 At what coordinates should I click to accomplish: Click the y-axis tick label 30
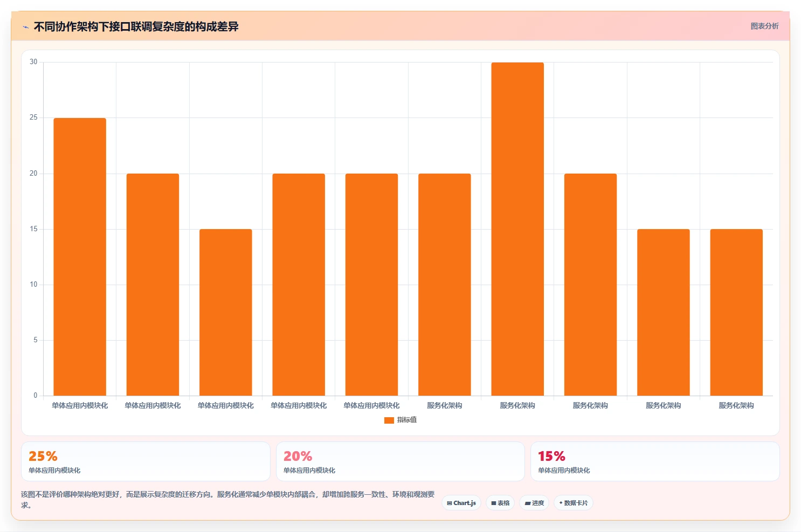[33, 62]
